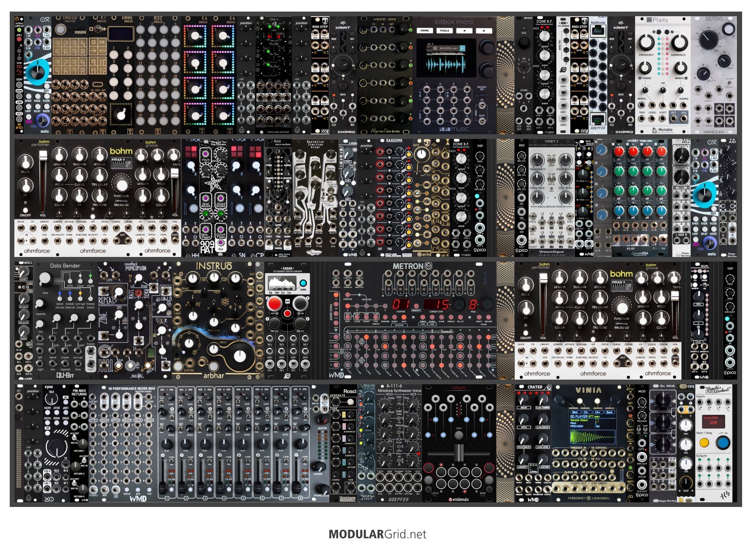Click the FREQUENCY knob on Plaits
The width and height of the screenshot is (756, 544).
coord(646,42)
